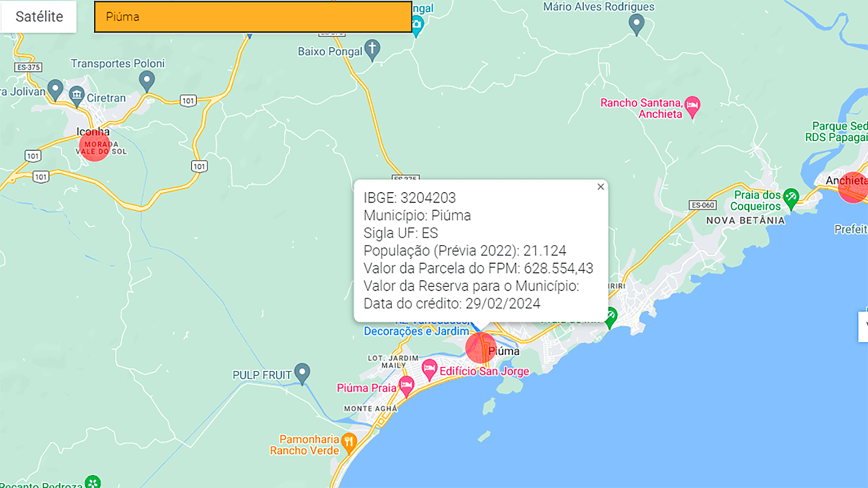Screen dimensions: 868x488
Task: Click the Rancho Santana, Anchieta label
Action: click(641, 108)
